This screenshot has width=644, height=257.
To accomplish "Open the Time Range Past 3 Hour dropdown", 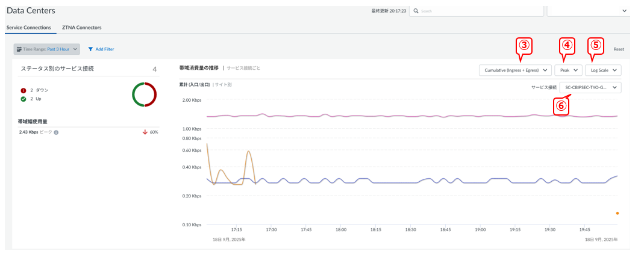I will 47,49.
